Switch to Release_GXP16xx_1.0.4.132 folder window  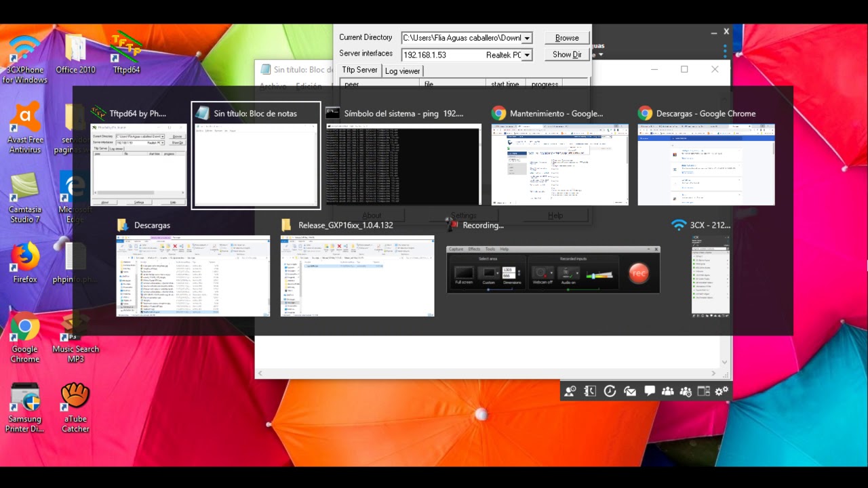pos(357,276)
